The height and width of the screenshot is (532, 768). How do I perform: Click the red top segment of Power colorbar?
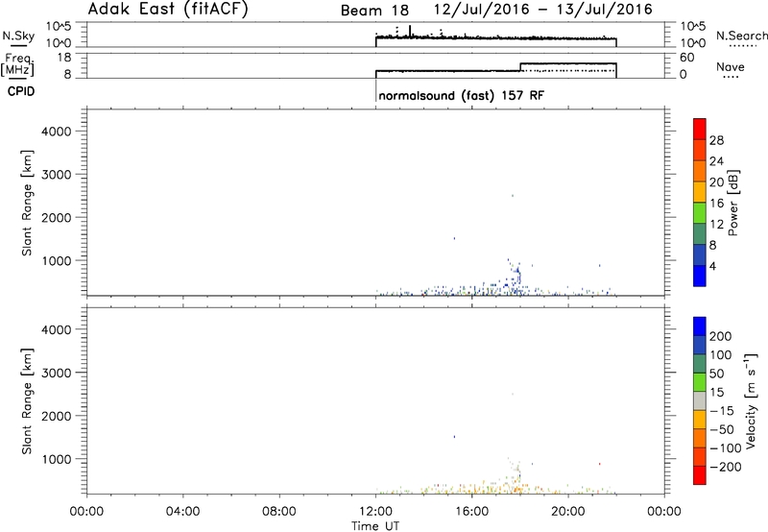[x=700, y=129]
